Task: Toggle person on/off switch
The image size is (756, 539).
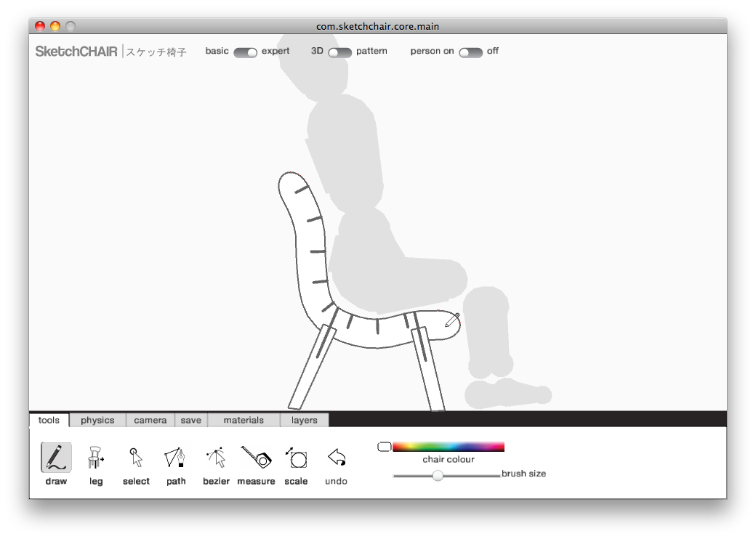Action: (470, 52)
